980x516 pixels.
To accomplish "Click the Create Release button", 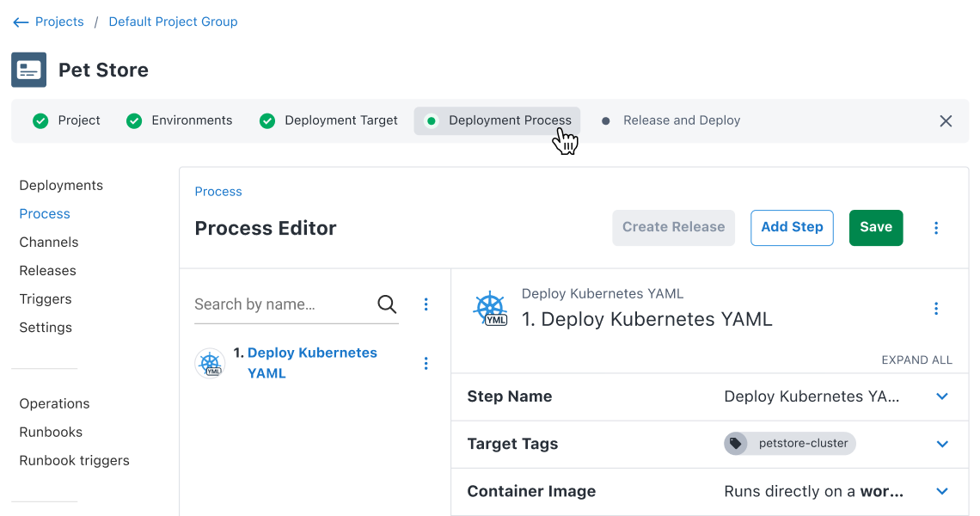I will coord(673,228).
